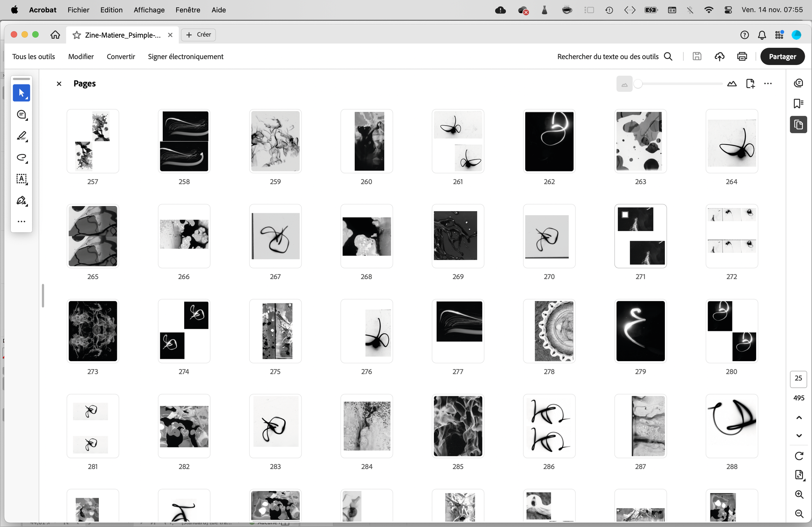
Task: Open the Affichage menu
Action: pos(149,10)
